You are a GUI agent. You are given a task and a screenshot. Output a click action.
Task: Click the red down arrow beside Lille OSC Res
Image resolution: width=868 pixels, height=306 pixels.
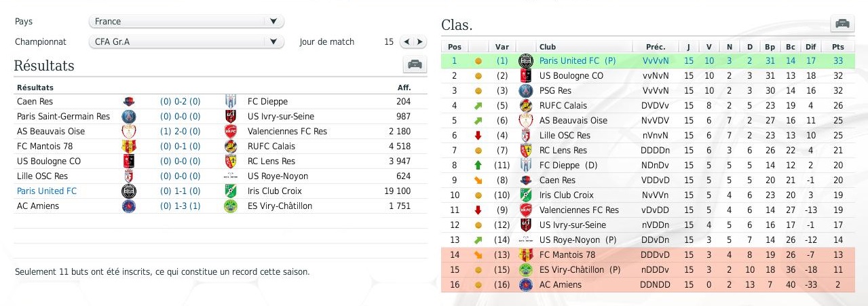478,136
